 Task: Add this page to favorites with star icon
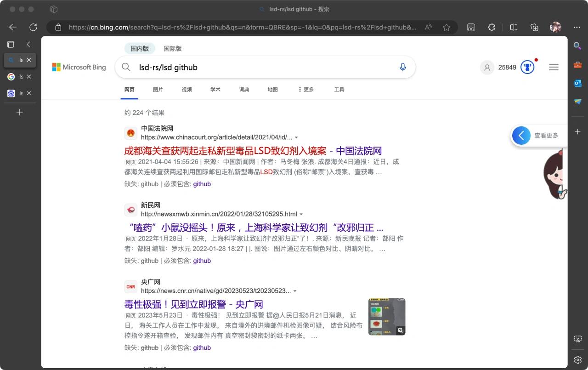[447, 27]
